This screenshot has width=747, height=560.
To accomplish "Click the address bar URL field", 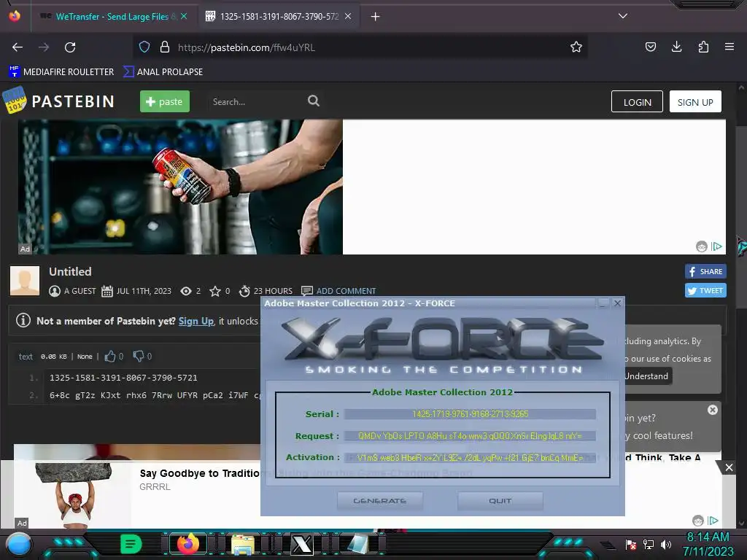I will 360,47.
